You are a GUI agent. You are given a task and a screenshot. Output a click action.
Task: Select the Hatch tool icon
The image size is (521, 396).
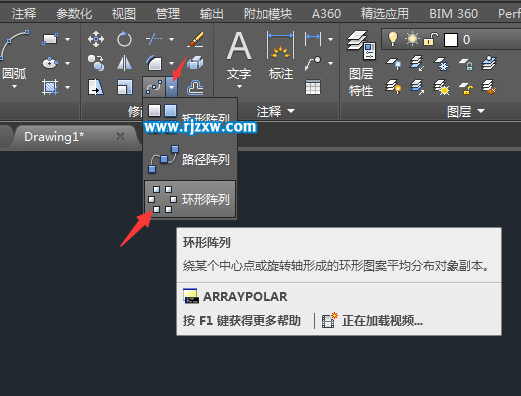[x=50, y=87]
